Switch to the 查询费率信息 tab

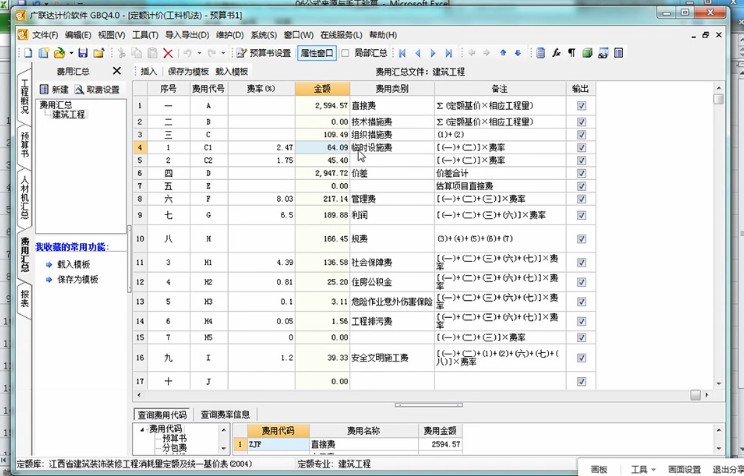(225, 414)
